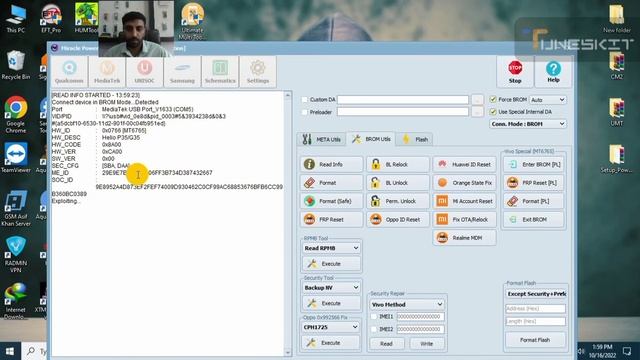Click Execute under Oppo Fix
The image size is (640, 360).
coord(331,343)
